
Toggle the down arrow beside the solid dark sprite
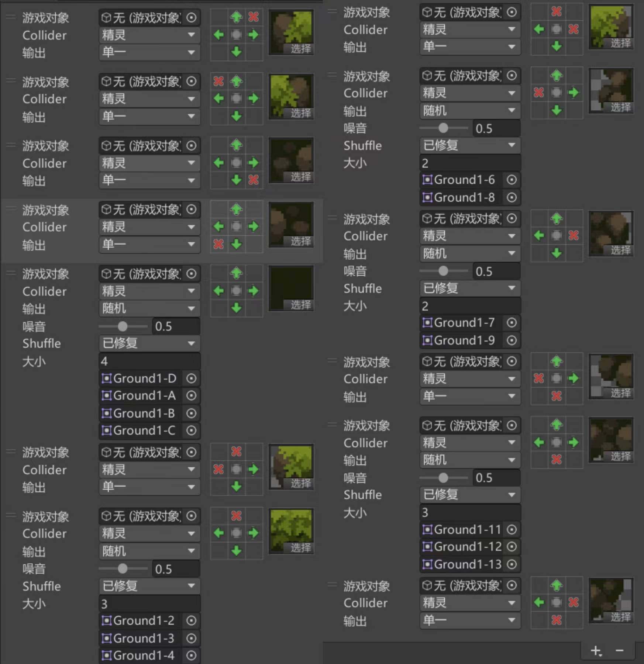236,308
